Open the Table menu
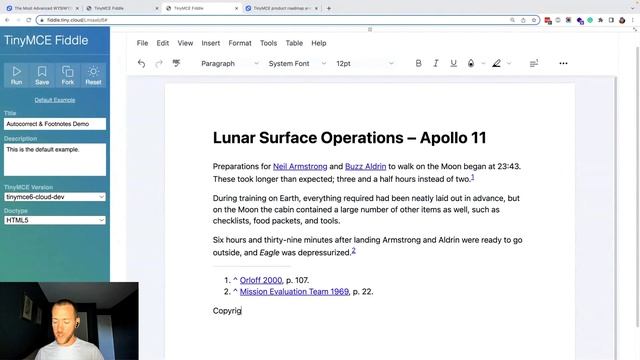640x360 pixels. click(x=294, y=43)
